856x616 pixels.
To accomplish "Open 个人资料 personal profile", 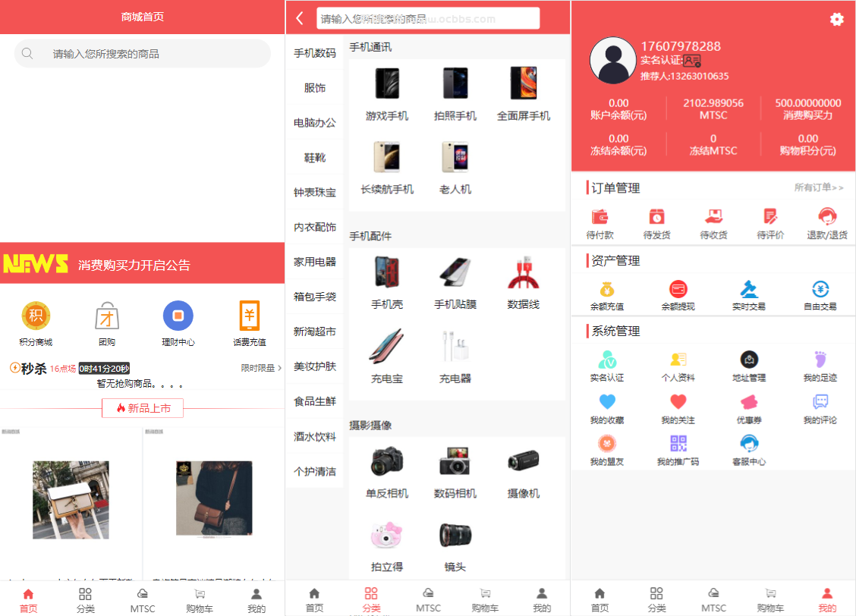I will pyautogui.click(x=678, y=366).
